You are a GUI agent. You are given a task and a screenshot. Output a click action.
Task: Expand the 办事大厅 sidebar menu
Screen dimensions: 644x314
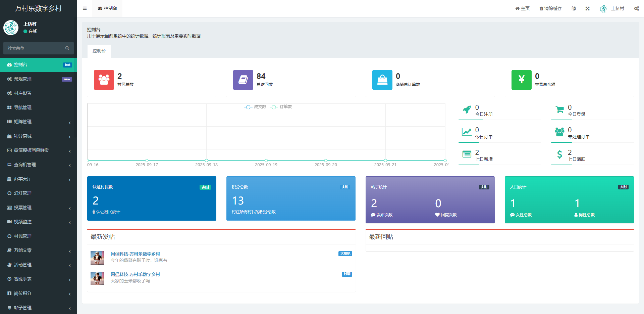(x=39, y=179)
